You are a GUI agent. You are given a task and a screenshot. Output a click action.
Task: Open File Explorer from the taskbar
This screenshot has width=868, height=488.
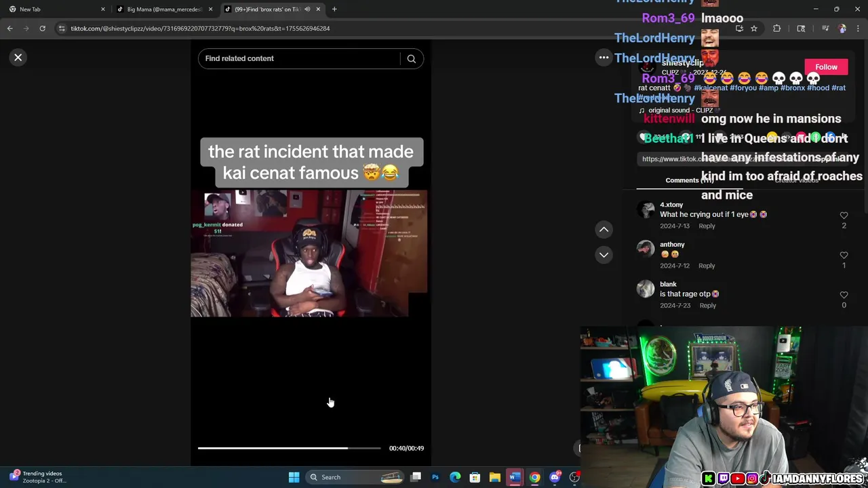[x=495, y=477]
